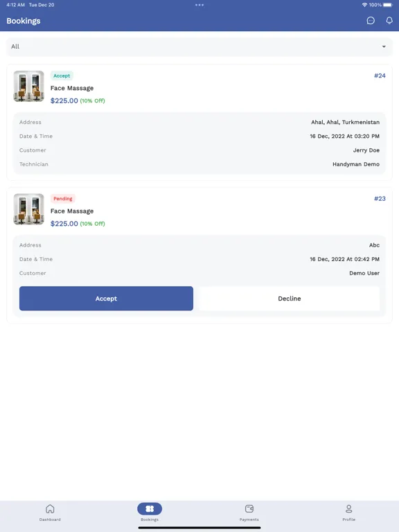Tap the Handyman Demo technician name
Viewport: 399px width, 532px height.
point(356,164)
